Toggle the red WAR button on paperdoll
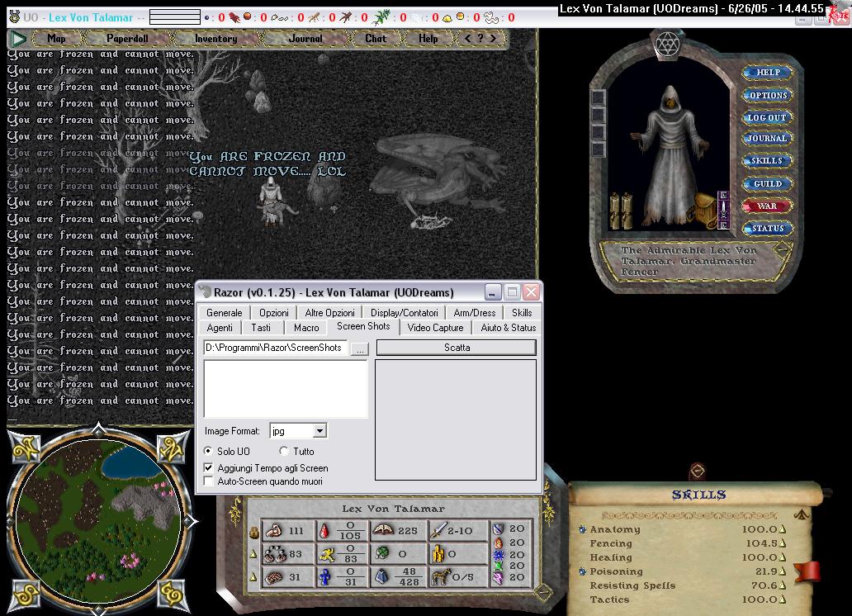Screen dimensions: 852x616 767,206
